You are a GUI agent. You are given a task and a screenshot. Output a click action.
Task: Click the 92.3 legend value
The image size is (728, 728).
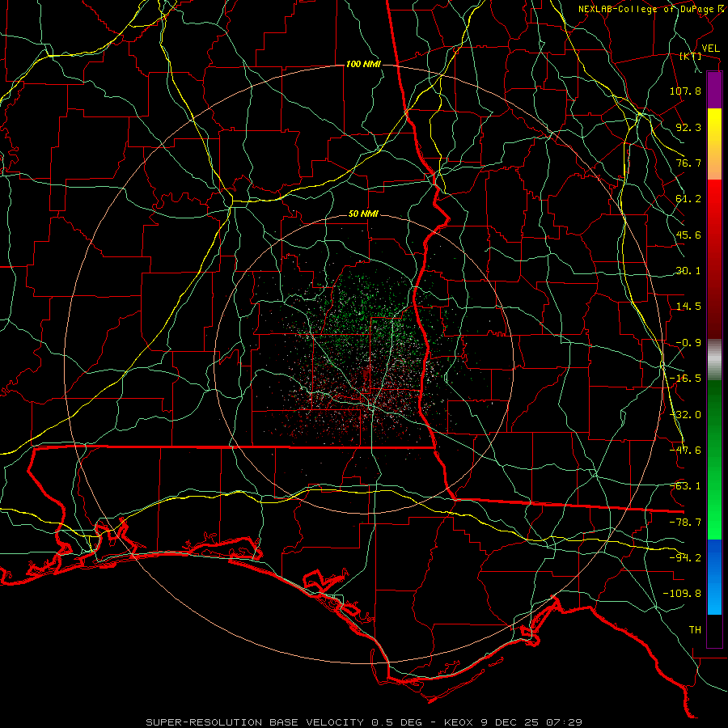688,127
